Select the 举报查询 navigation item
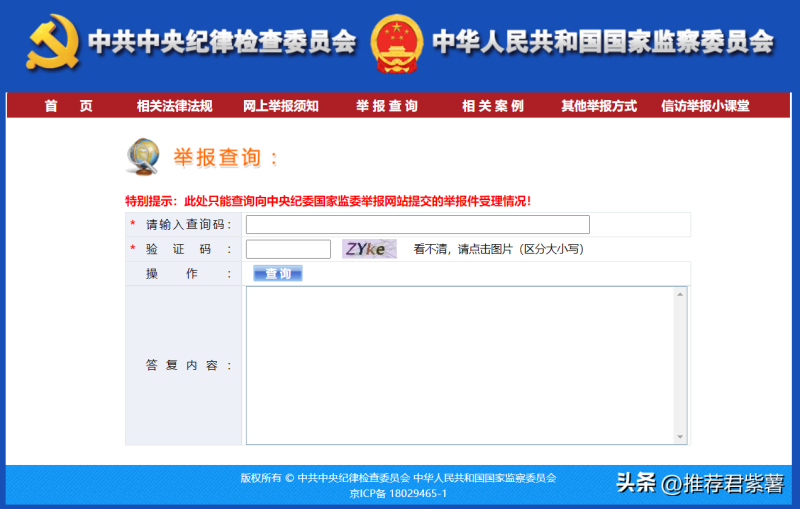This screenshot has height=509, width=800. click(387, 106)
